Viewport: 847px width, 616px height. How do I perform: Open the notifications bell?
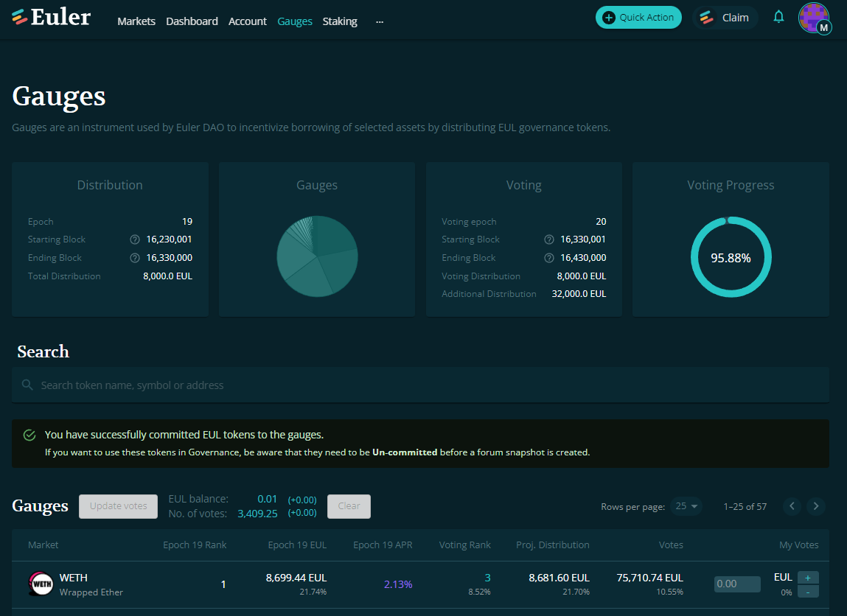[778, 17]
